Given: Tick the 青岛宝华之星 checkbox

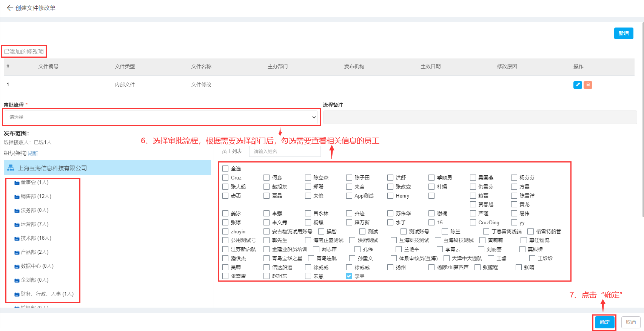Looking at the screenshot, I should click(x=267, y=258).
